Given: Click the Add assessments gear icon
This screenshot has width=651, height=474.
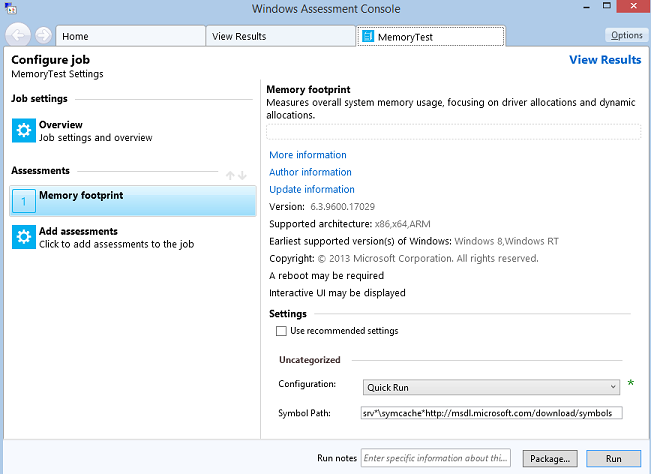Looking at the screenshot, I should (x=24, y=237).
